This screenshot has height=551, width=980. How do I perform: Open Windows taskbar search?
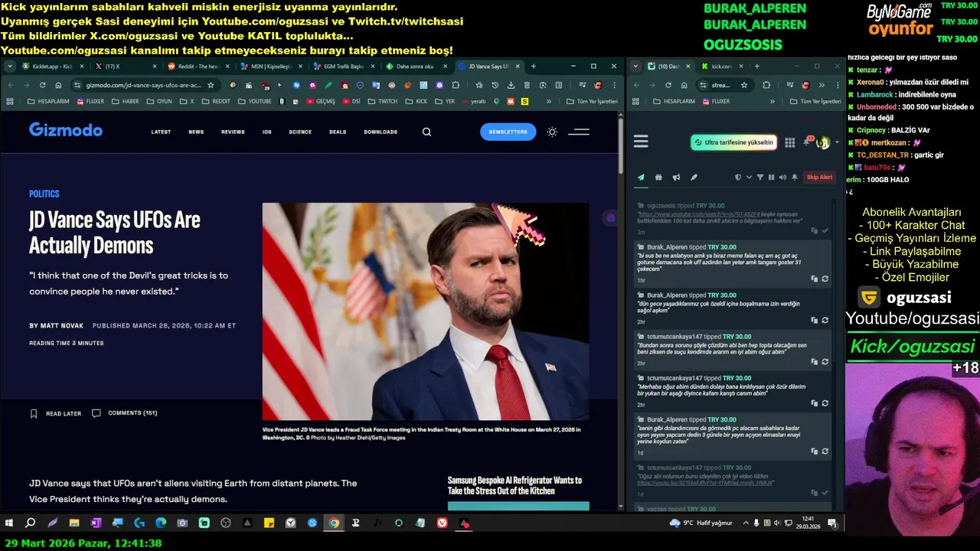click(x=31, y=523)
